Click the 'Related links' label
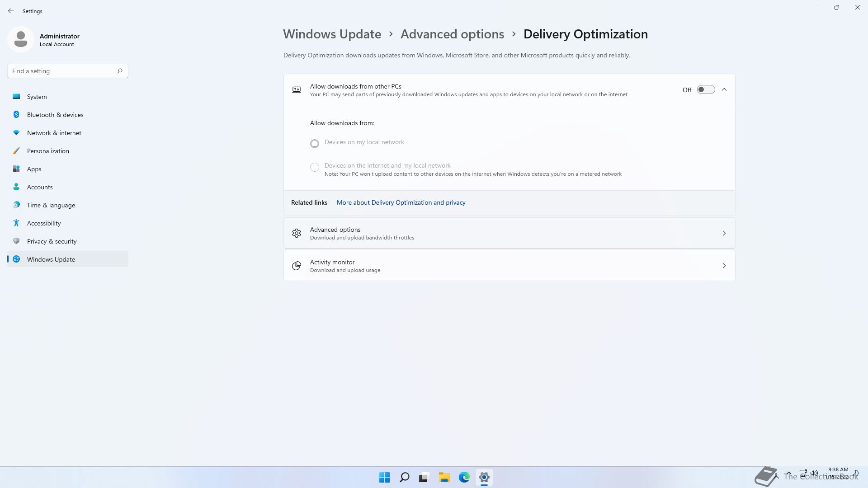This screenshot has height=488, width=868. coord(309,202)
